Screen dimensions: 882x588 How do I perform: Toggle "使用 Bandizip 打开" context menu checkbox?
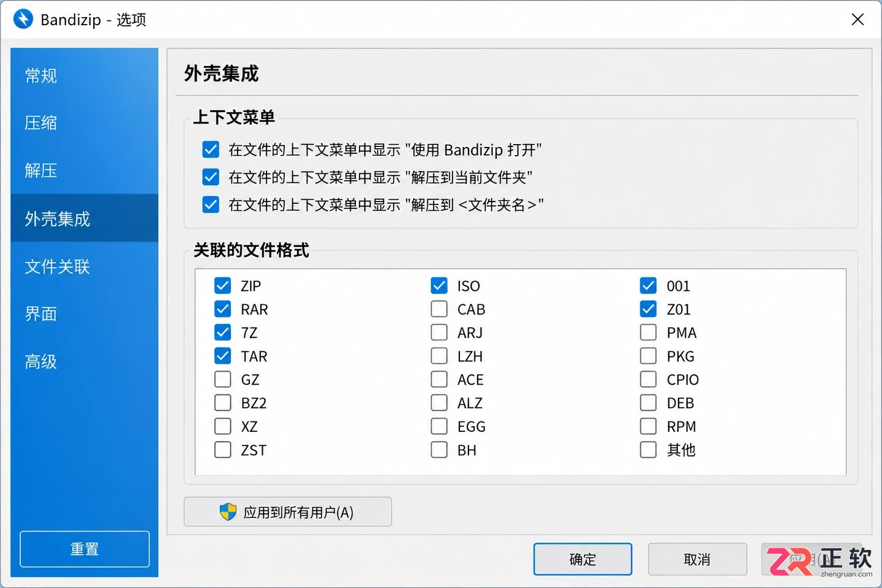pyautogui.click(x=211, y=149)
